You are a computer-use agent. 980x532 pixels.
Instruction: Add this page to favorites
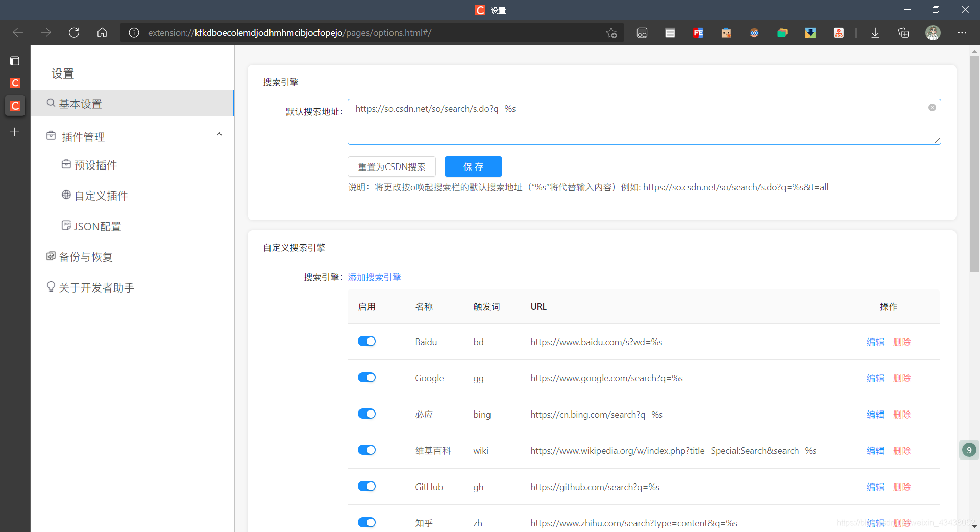(611, 33)
